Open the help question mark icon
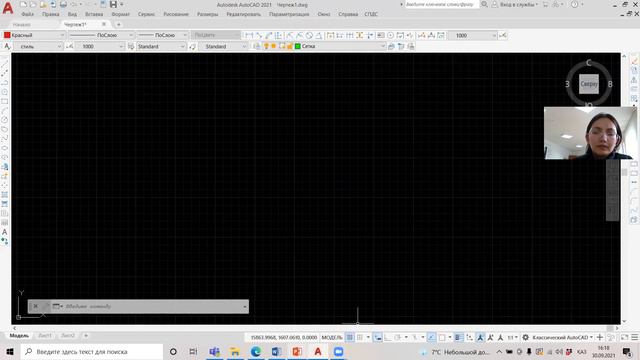This screenshot has width=640, height=360. (574, 4)
